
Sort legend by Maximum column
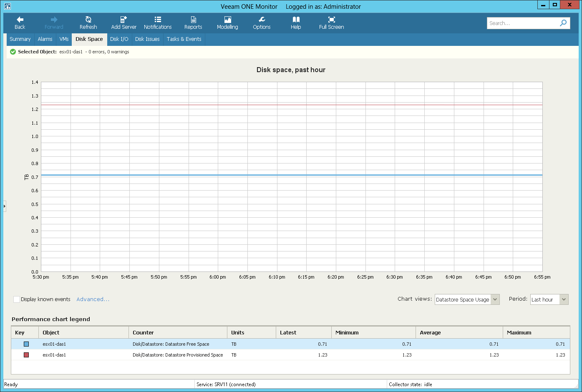point(536,332)
